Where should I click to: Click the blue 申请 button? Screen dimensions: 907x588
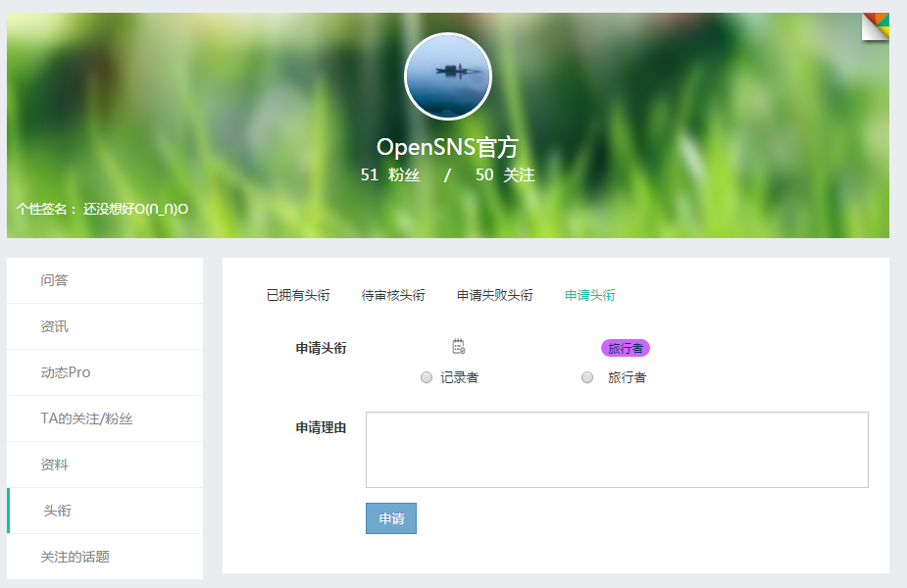coord(391,518)
